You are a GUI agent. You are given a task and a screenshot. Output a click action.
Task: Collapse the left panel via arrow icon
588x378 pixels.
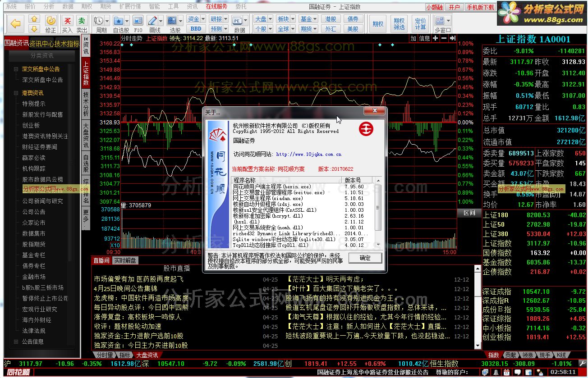coord(85,39)
